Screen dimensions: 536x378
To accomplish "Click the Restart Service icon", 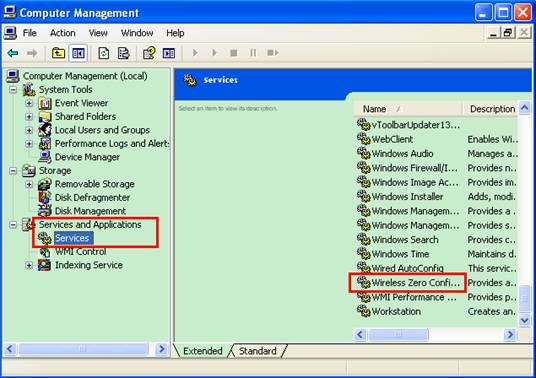I will point(272,53).
